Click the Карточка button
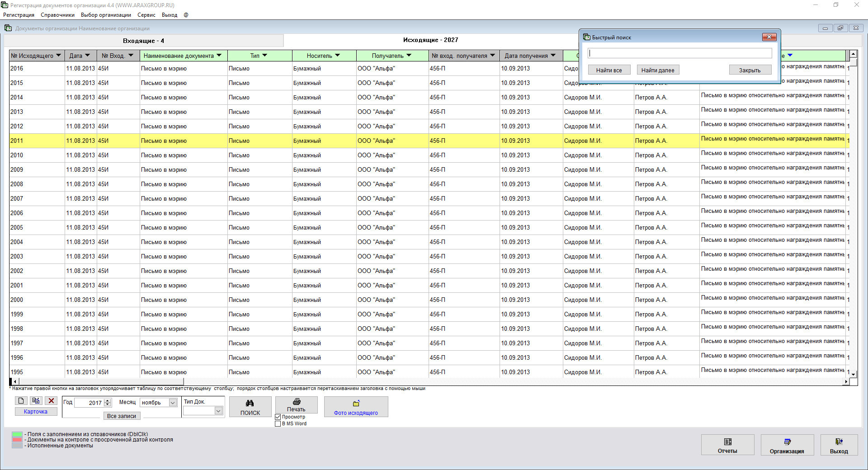Viewport: 868px width, 470px height. click(36, 412)
